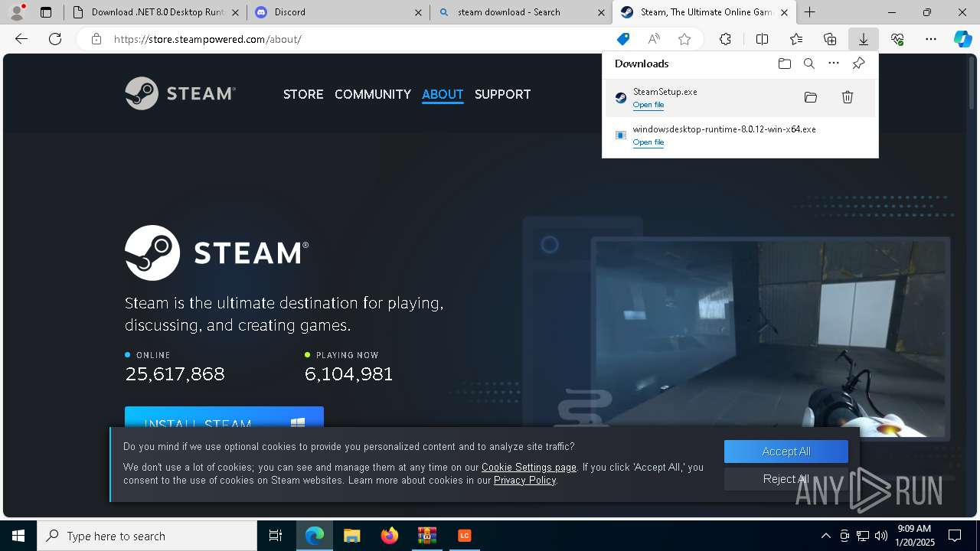Open WinRAR from taskbar

[x=426, y=536]
